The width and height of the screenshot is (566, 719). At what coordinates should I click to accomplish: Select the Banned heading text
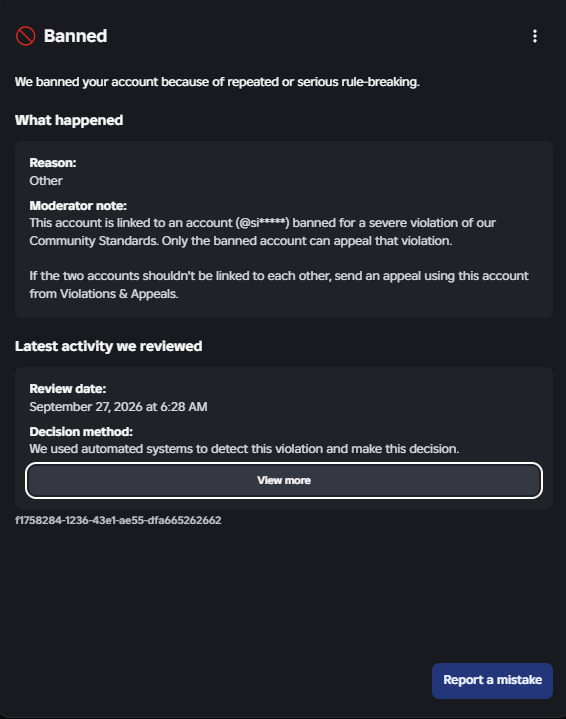(x=76, y=36)
